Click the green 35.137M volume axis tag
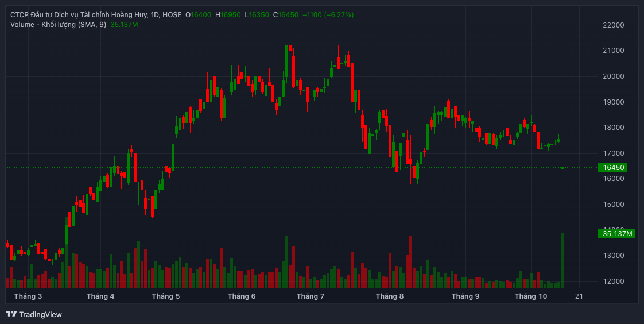Viewport: 644px width, 324px height. pyautogui.click(x=617, y=233)
